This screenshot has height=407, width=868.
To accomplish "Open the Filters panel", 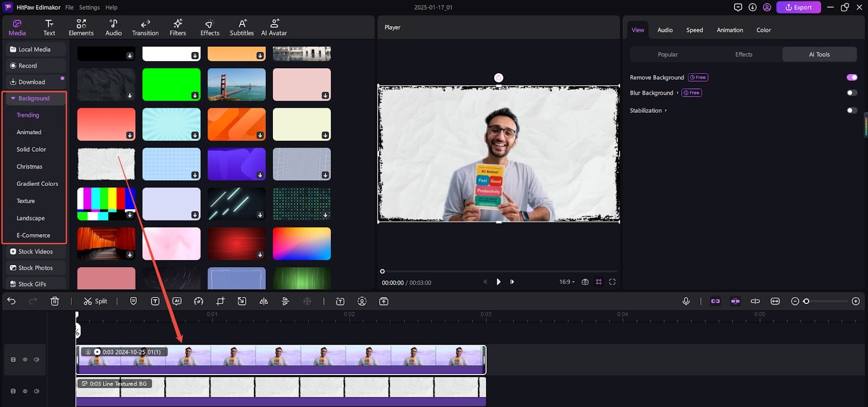I will [178, 28].
